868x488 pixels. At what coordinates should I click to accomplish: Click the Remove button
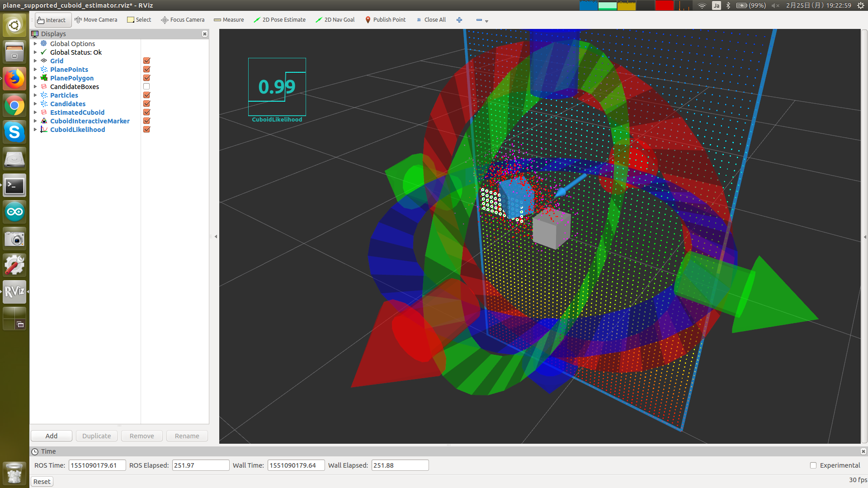(x=142, y=436)
